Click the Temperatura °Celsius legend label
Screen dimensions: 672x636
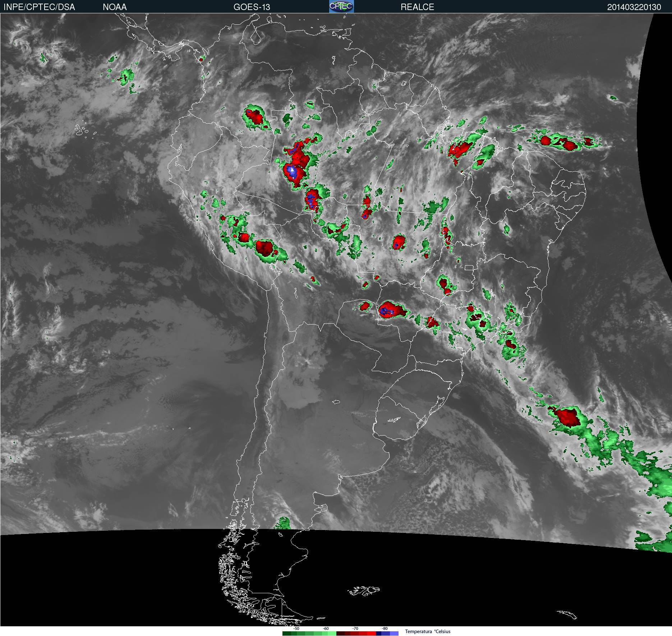(x=428, y=631)
